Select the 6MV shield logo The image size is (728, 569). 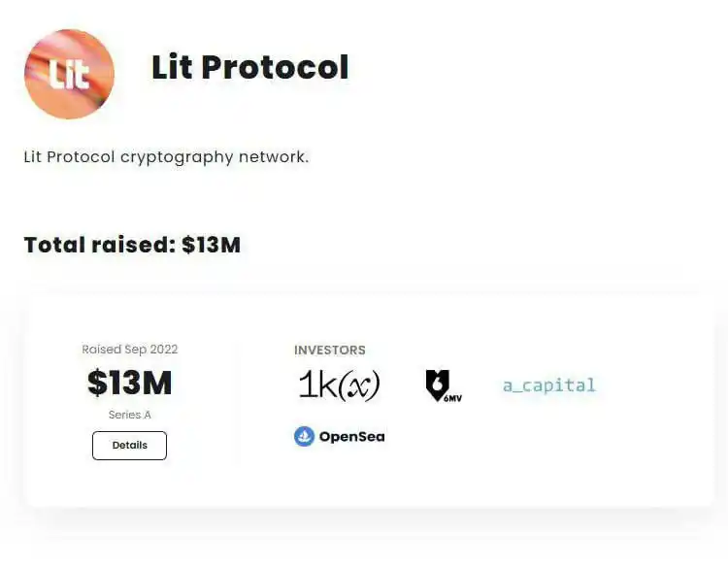pos(440,385)
